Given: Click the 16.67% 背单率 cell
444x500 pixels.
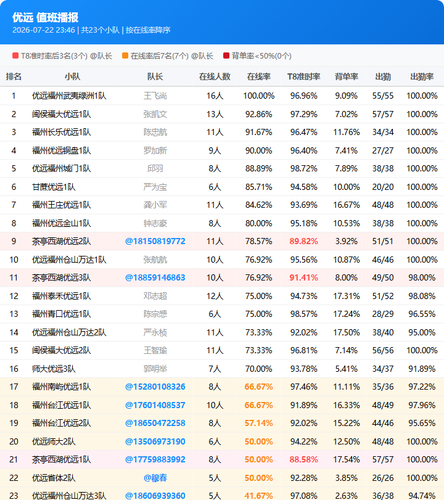Looking at the screenshot, I should point(346,205).
